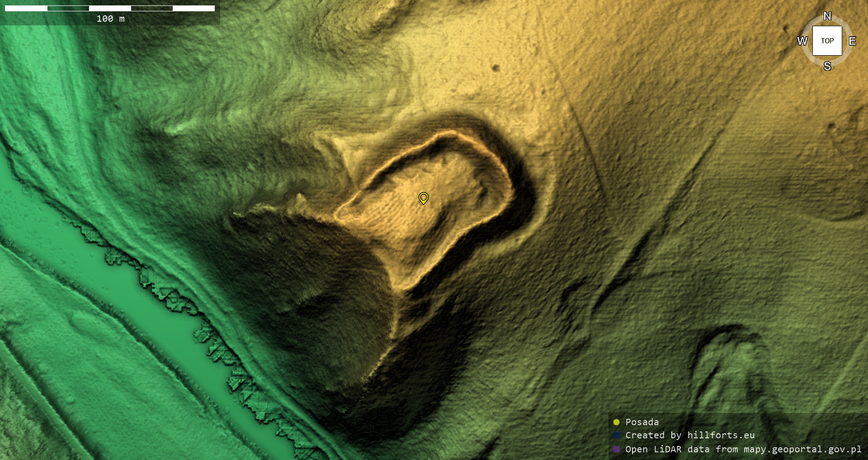
Task: Click the W label on the compass
Action: [x=802, y=41]
